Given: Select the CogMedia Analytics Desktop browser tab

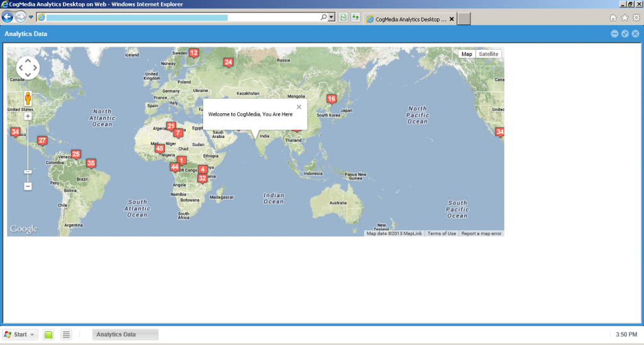Looking at the screenshot, I should 406,19.
